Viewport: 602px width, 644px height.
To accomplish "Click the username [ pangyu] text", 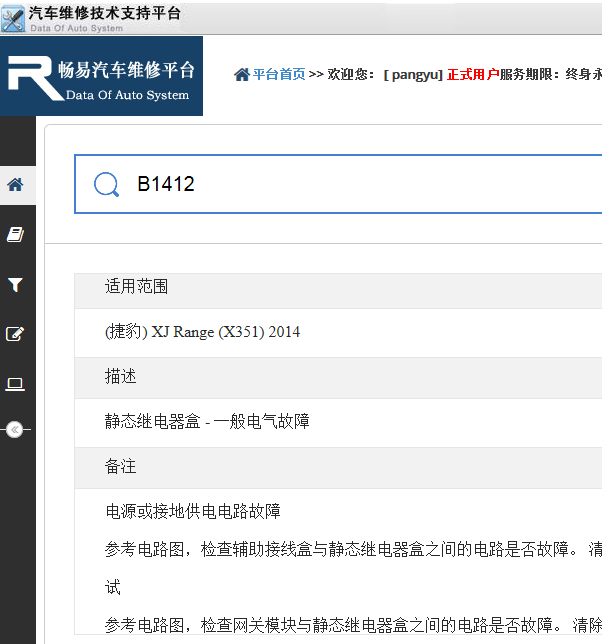I will (x=413, y=74).
